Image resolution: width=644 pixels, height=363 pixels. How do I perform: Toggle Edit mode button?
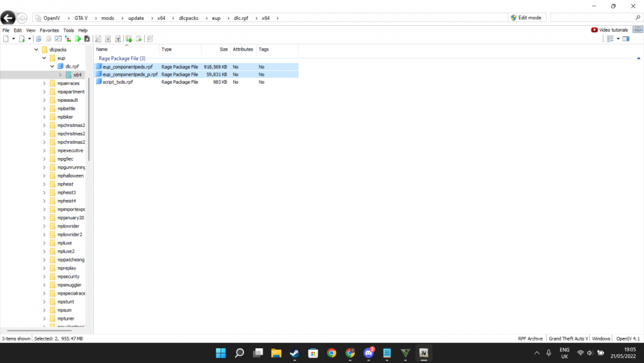coord(527,17)
